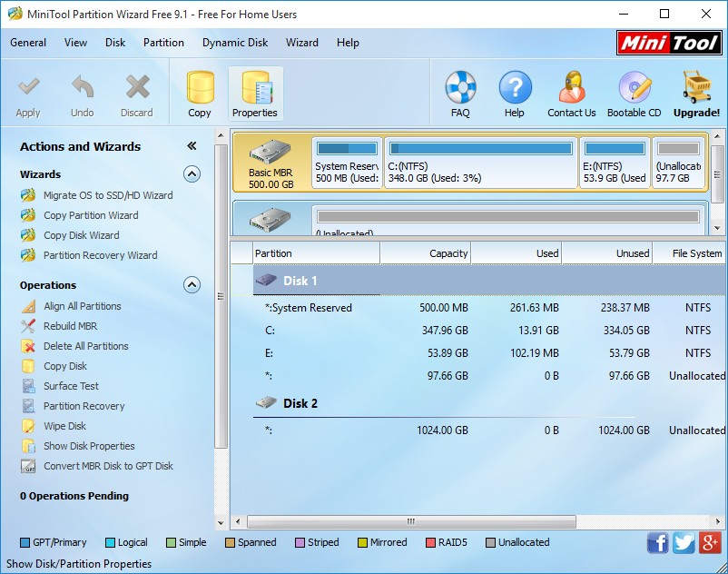728x574 pixels.
Task: Click the sidebar down scroll arrow
Action: point(221,522)
